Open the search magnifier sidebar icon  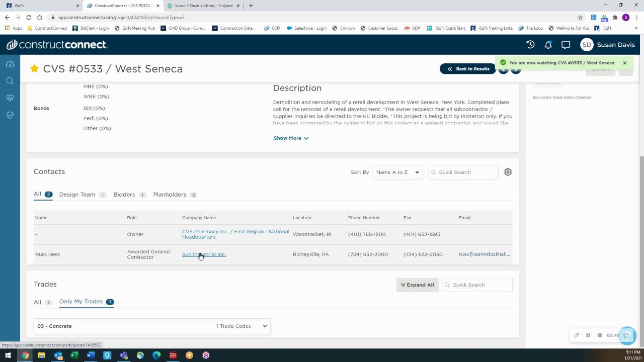(10, 81)
